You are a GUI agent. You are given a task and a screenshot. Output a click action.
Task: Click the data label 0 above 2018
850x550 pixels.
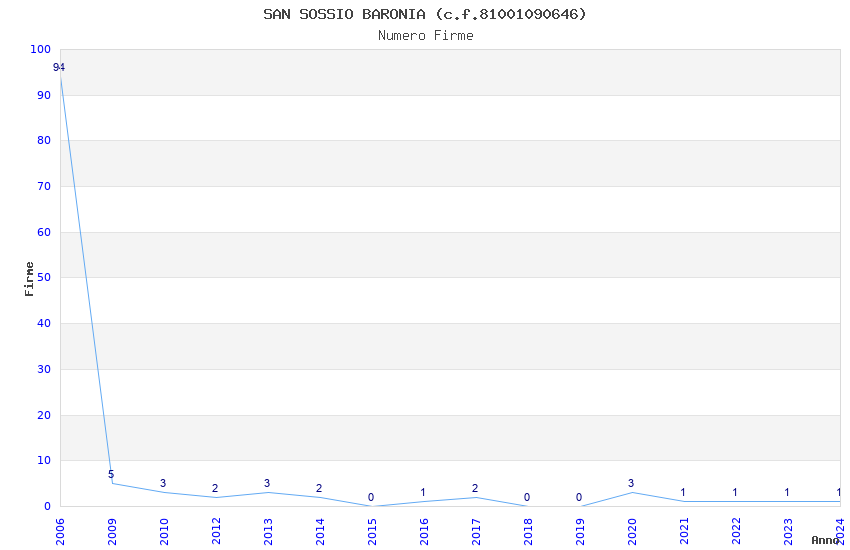pos(527,497)
